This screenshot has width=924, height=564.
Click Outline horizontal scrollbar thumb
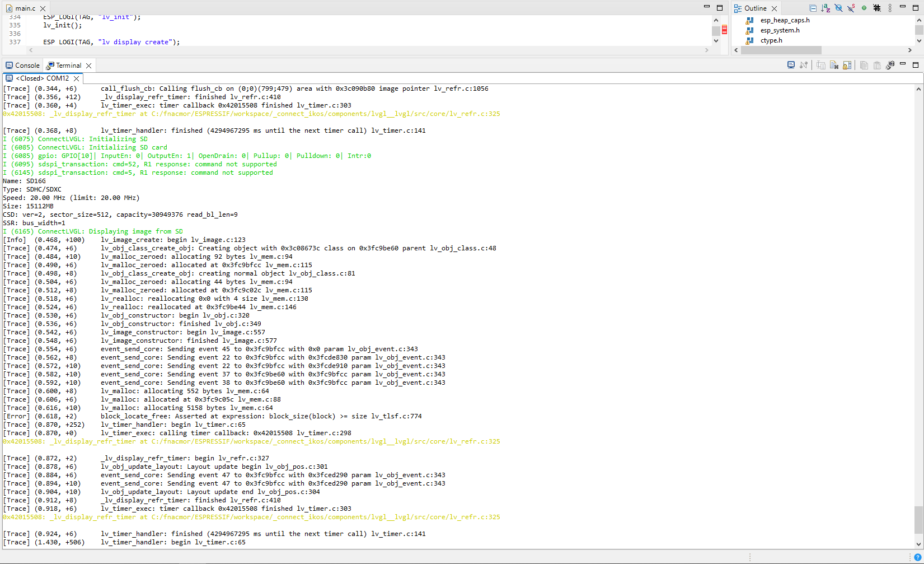click(x=781, y=50)
